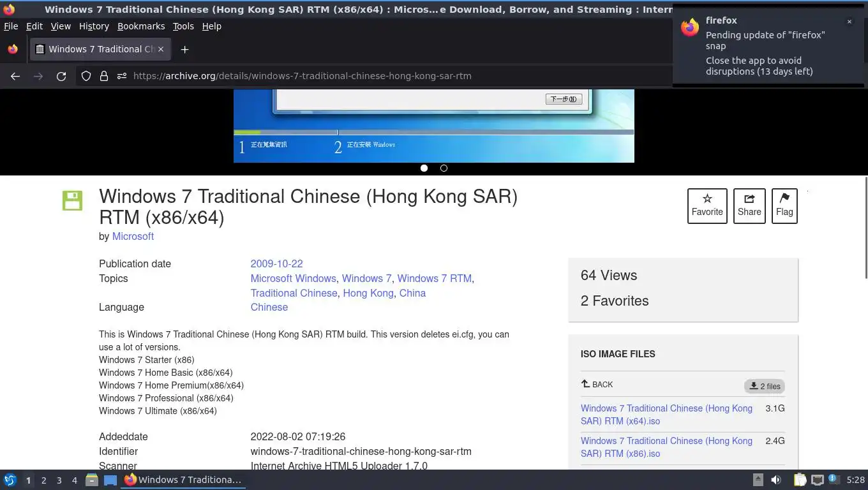Open the Hong Kong topic link
Viewport: 868px width, 490px height.
pos(368,293)
